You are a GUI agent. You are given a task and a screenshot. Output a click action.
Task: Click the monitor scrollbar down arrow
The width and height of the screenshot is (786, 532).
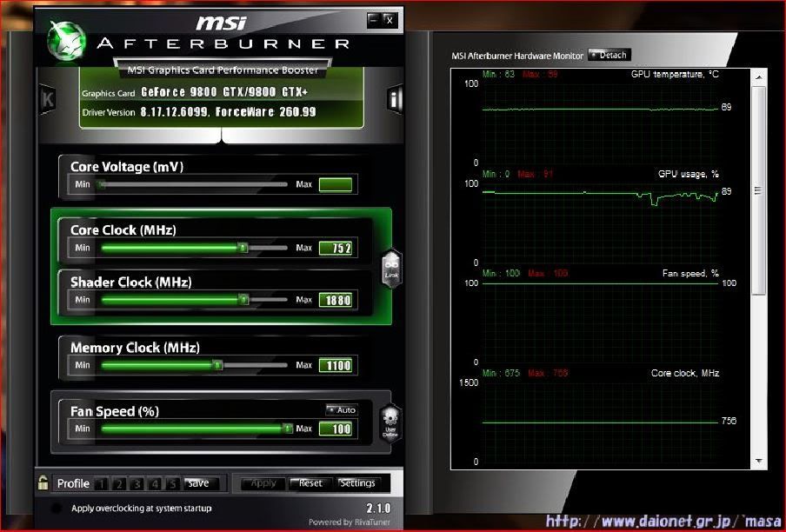pyautogui.click(x=758, y=461)
